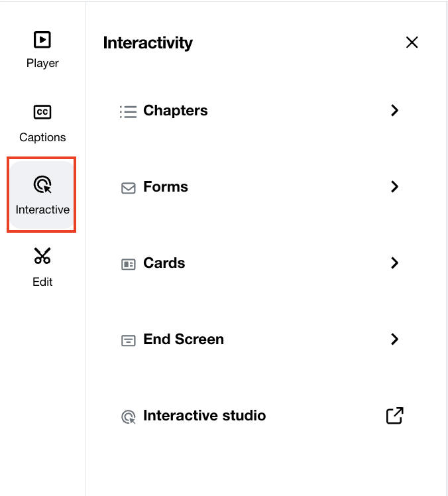The image size is (448, 496).
Task: Click the Interactive studio row icon
Action: (128, 416)
